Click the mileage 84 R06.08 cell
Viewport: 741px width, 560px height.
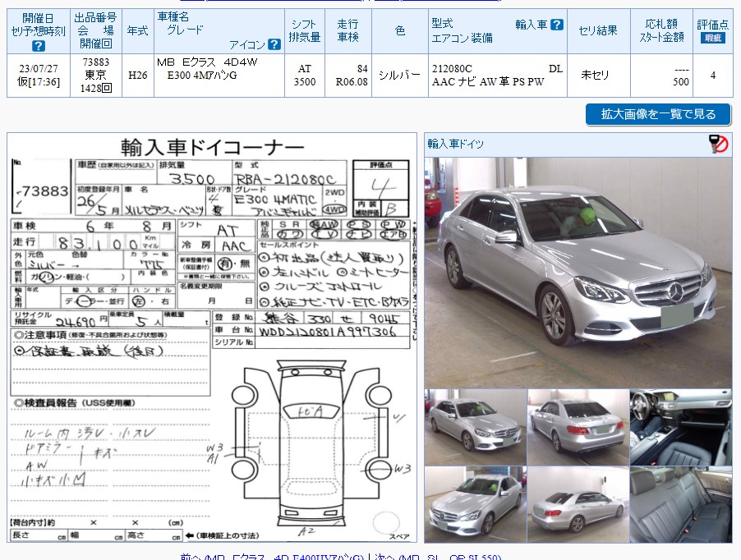coord(348,76)
